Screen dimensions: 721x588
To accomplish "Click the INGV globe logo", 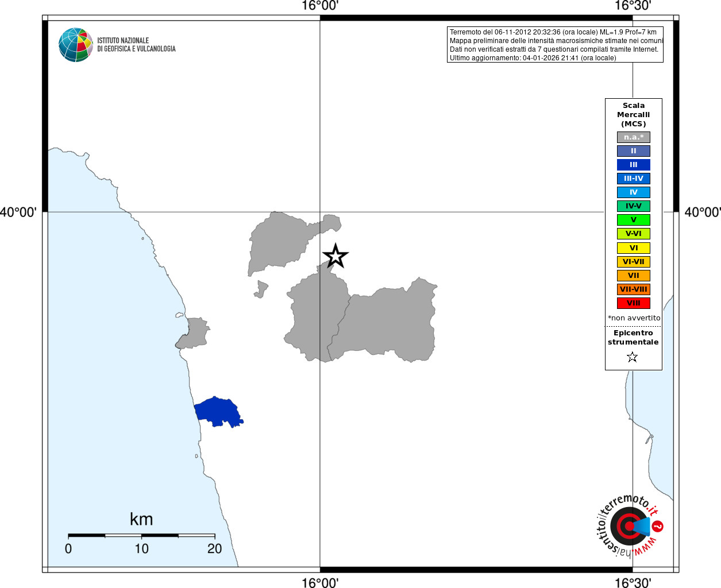I will (75, 45).
